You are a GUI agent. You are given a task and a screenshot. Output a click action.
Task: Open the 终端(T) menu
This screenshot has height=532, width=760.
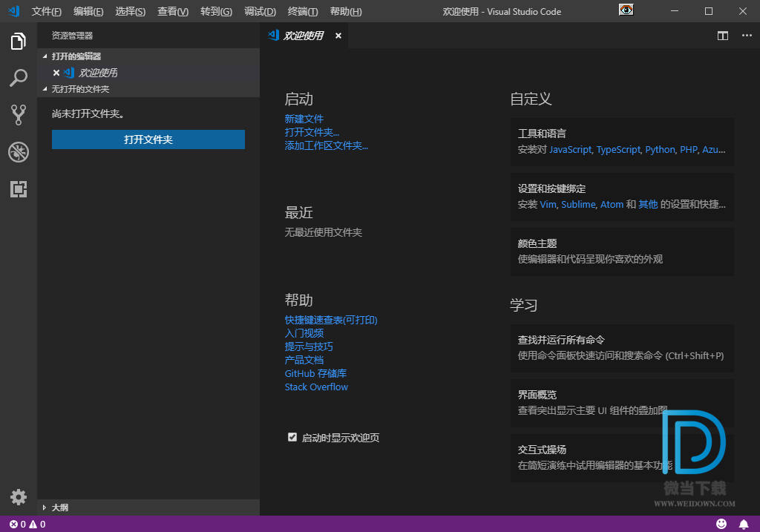tap(303, 12)
